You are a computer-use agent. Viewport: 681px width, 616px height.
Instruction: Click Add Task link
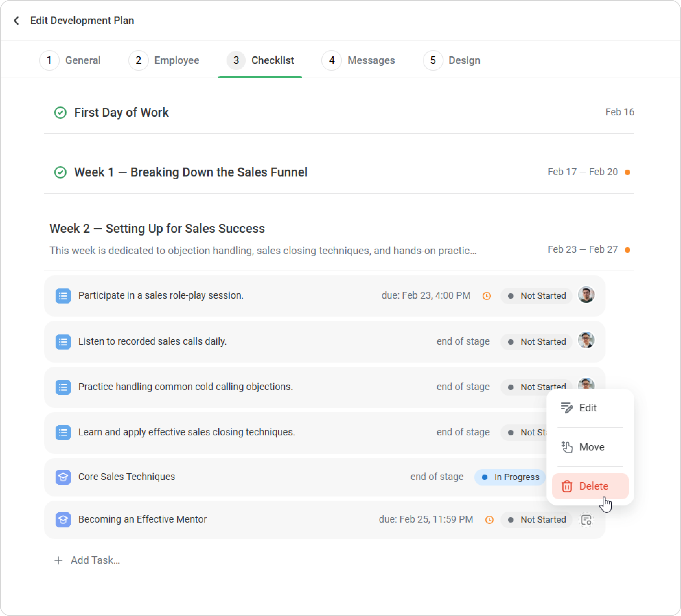coord(95,560)
